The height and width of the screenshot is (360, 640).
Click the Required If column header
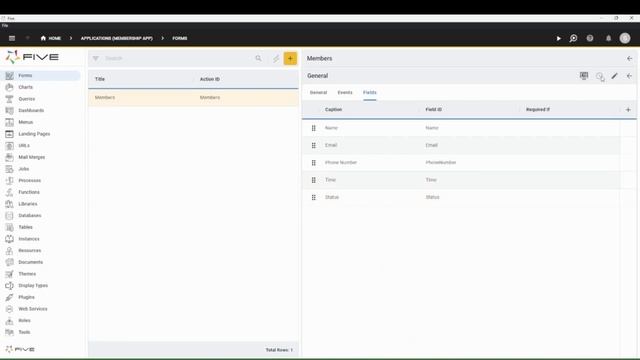[x=538, y=110]
